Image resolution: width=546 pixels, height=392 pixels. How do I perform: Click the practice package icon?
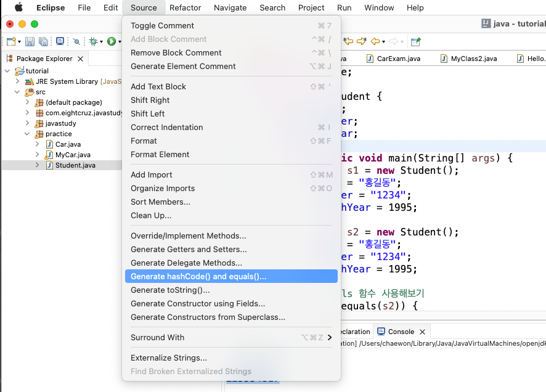point(39,134)
